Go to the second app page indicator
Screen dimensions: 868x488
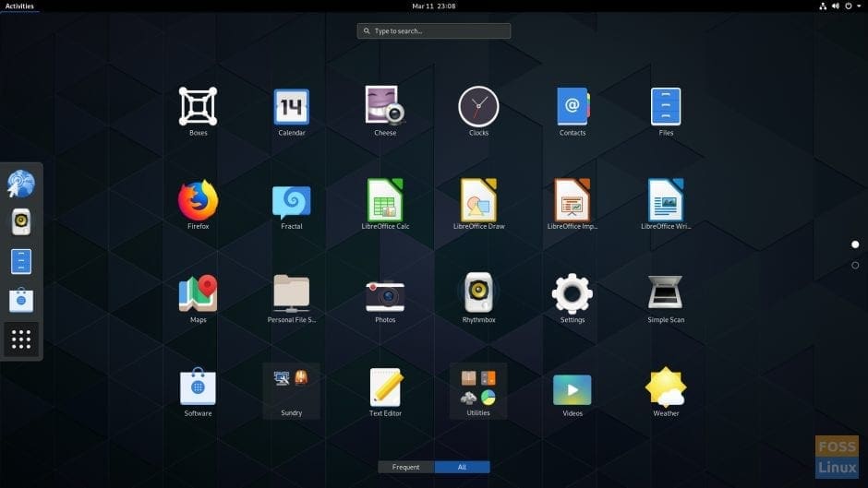(x=855, y=265)
